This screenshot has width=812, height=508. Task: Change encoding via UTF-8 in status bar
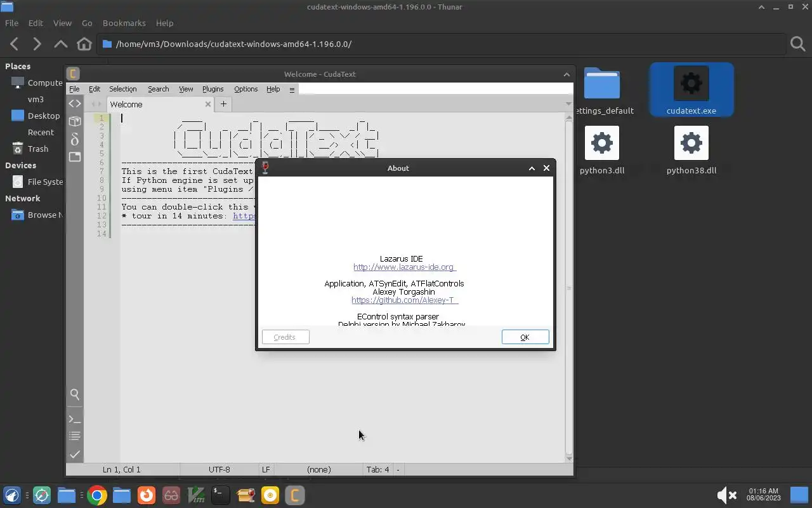[x=219, y=470]
